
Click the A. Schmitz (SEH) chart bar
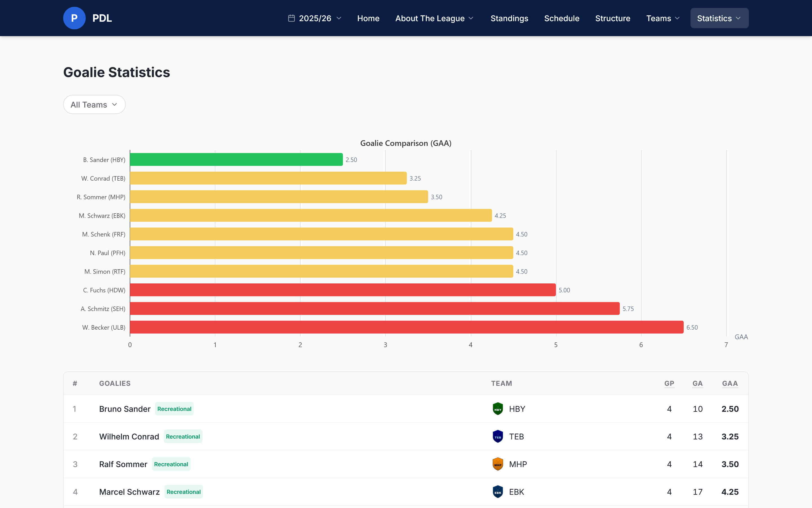375,308
